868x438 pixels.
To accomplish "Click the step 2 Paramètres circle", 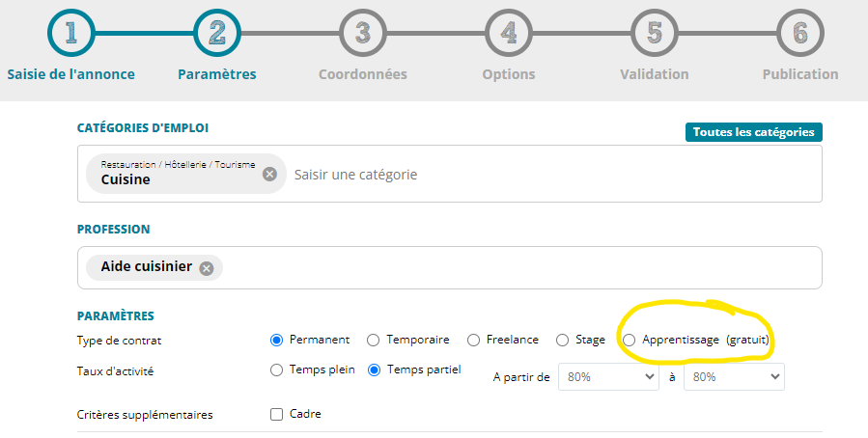I will coord(217,33).
